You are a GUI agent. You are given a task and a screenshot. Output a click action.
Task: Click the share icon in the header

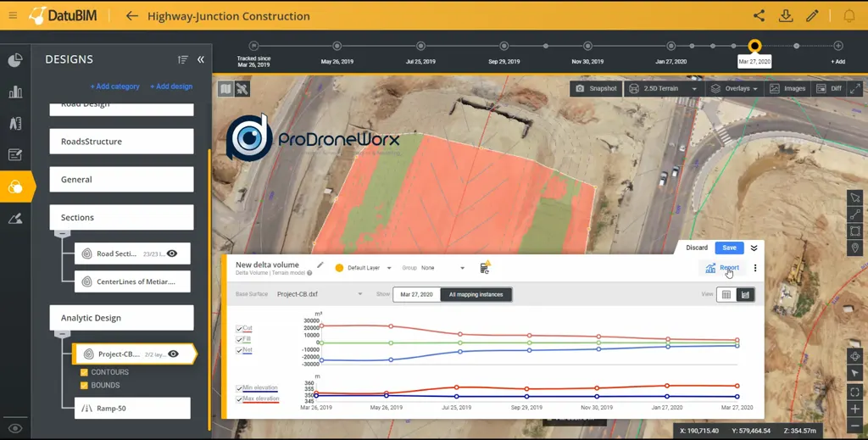pyautogui.click(x=759, y=15)
